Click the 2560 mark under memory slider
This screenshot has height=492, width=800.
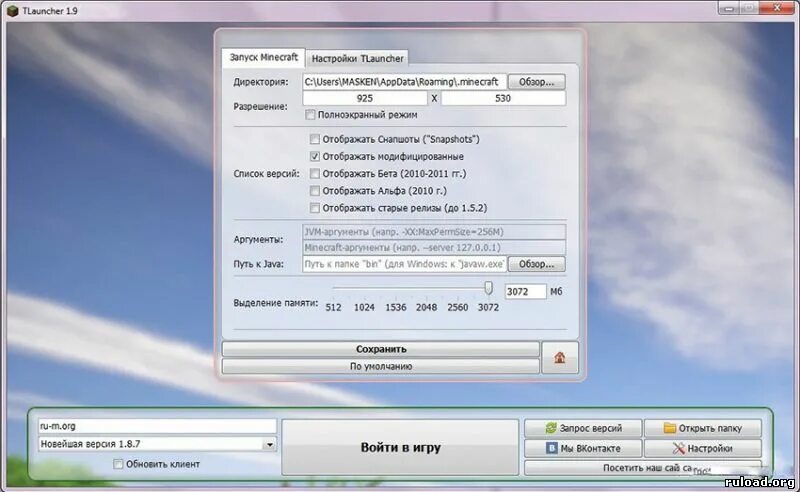click(458, 307)
